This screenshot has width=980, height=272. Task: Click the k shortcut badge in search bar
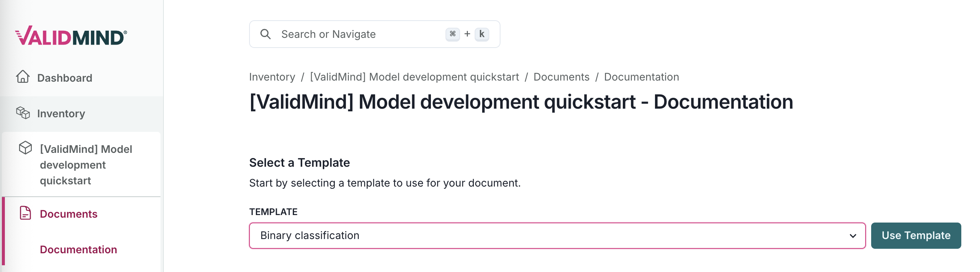click(482, 34)
